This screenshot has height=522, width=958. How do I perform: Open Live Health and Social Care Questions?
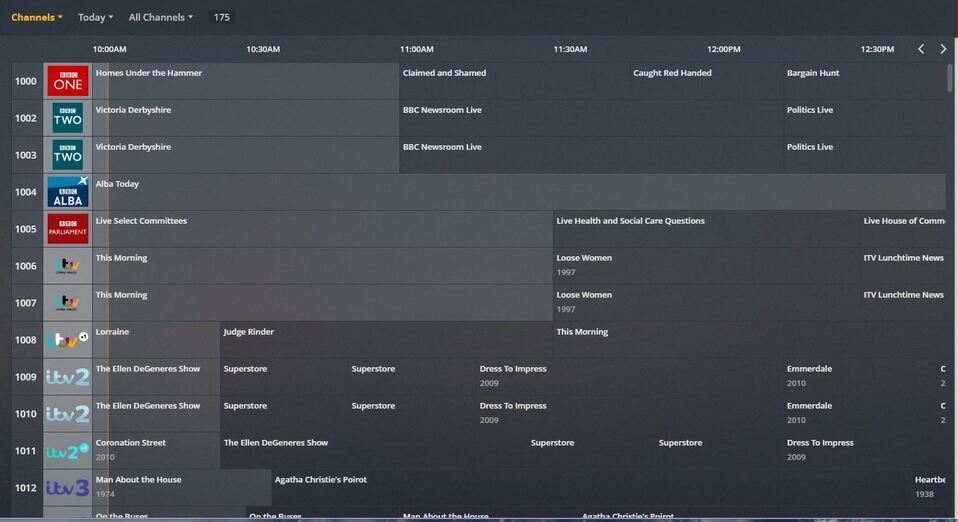click(x=707, y=229)
